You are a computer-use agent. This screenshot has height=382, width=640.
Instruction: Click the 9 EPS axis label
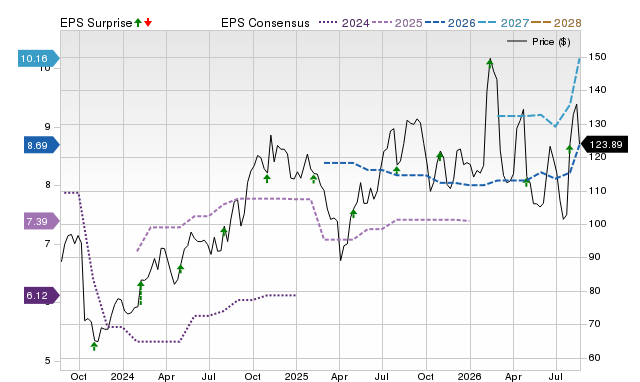[48, 127]
